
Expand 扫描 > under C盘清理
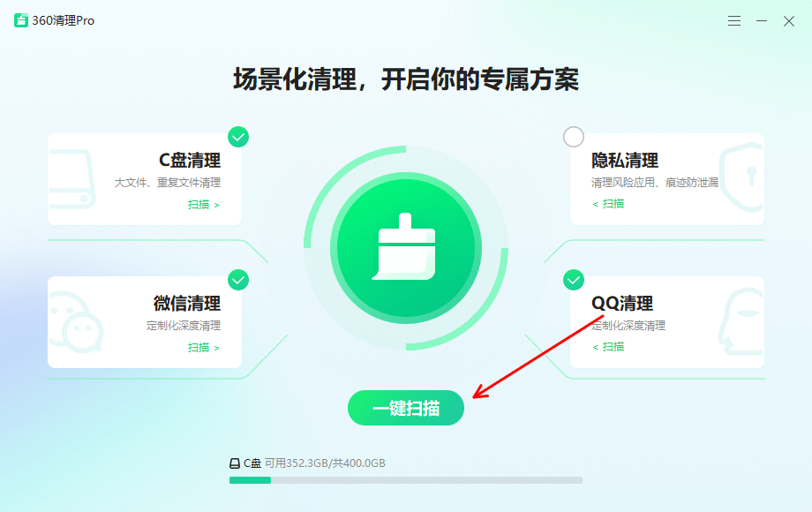(x=204, y=205)
